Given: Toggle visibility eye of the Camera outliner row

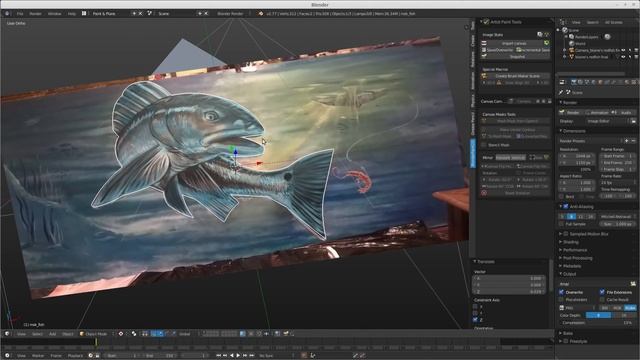Looking at the screenshot, I should tap(623, 50).
